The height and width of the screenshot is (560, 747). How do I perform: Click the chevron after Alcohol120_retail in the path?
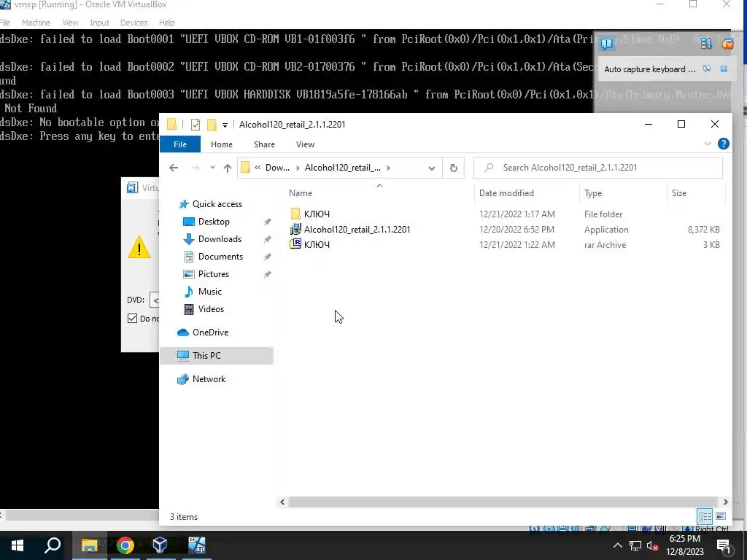click(x=388, y=168)
